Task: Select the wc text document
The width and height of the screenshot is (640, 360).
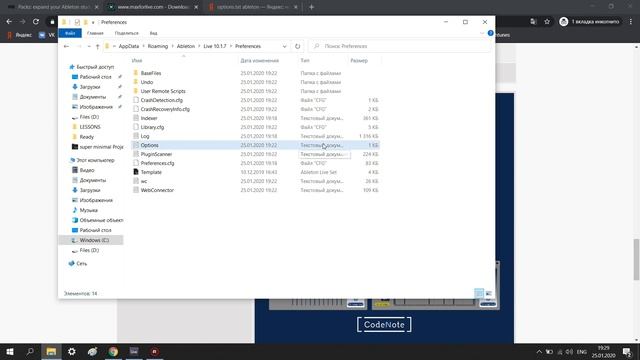Action: tap(144, 181)
